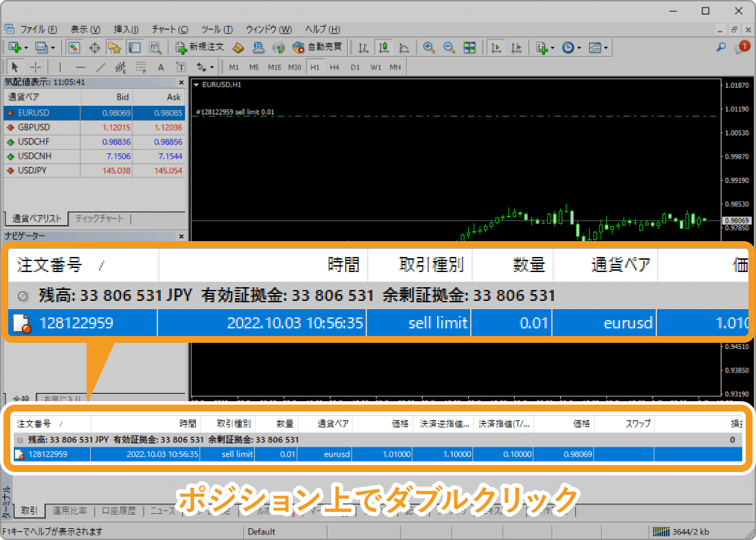This screenshot has height=540, width=756.
Task: Select the text label 'T' tool
Action: point(181,67)
